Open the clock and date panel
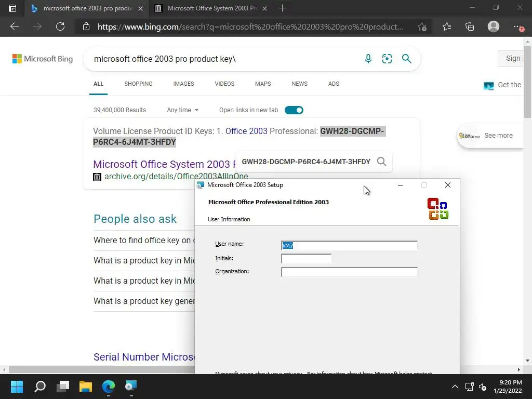 pos(508,387)
